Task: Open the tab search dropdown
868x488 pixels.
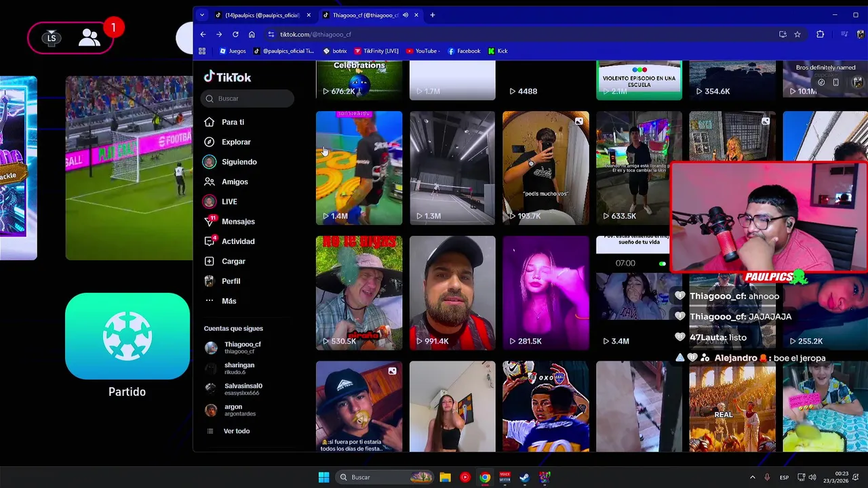Action: [x=202, y=15]
